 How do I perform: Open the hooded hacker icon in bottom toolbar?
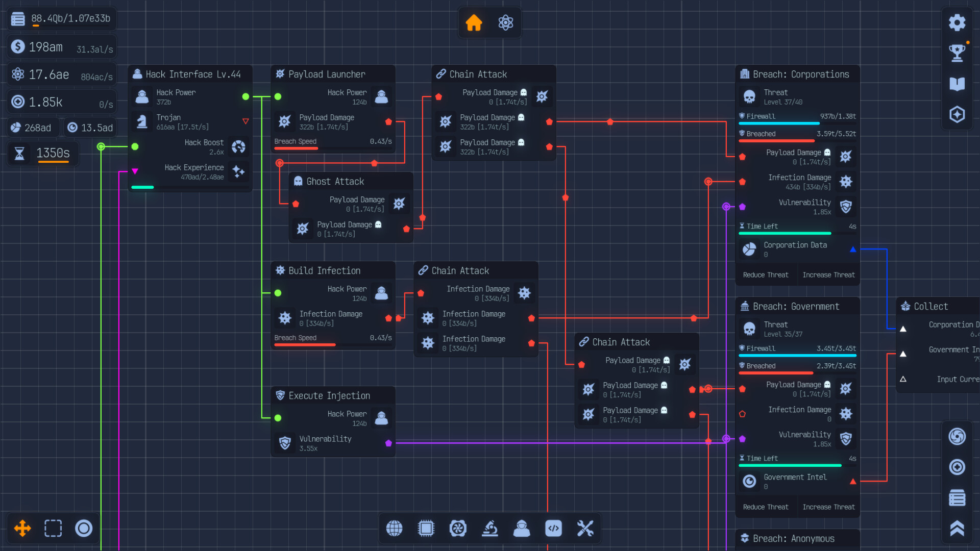(522, 529)
